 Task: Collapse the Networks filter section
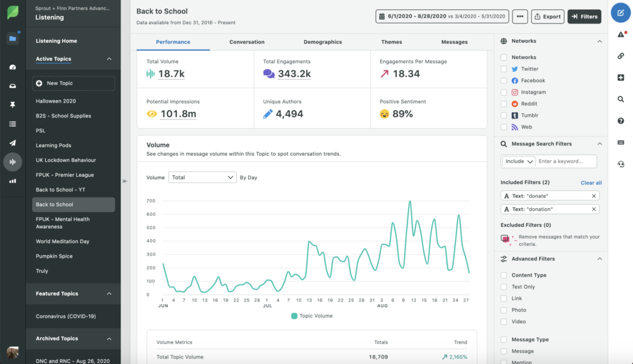(x=598, y=41)
